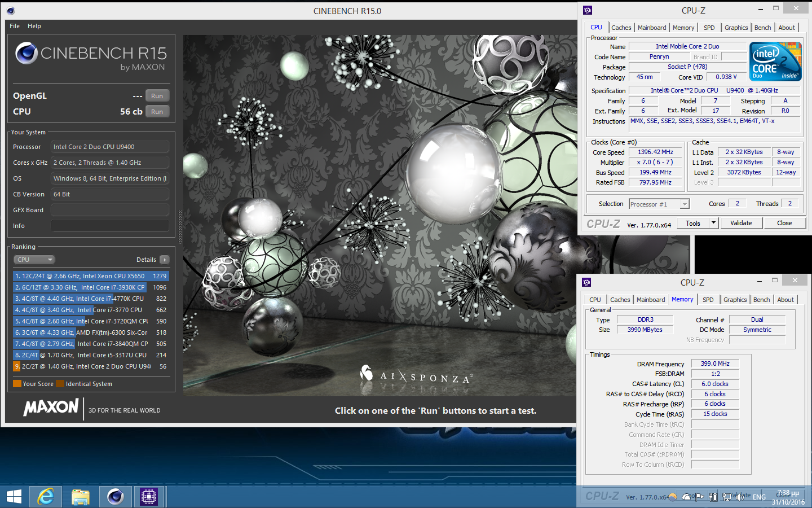Open the Windows Start button
Screen dimensions: 812x508
[14, 497]
